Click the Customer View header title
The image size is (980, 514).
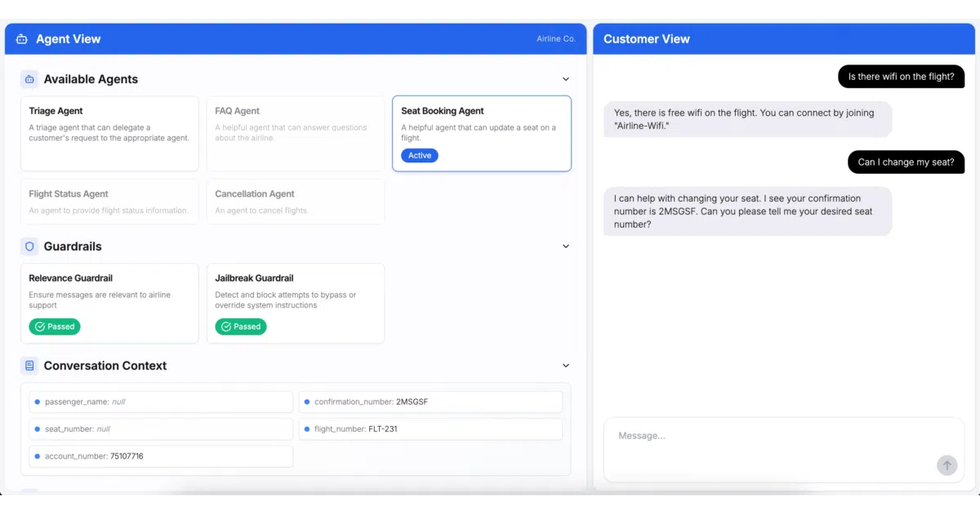[x=647, y=39]
